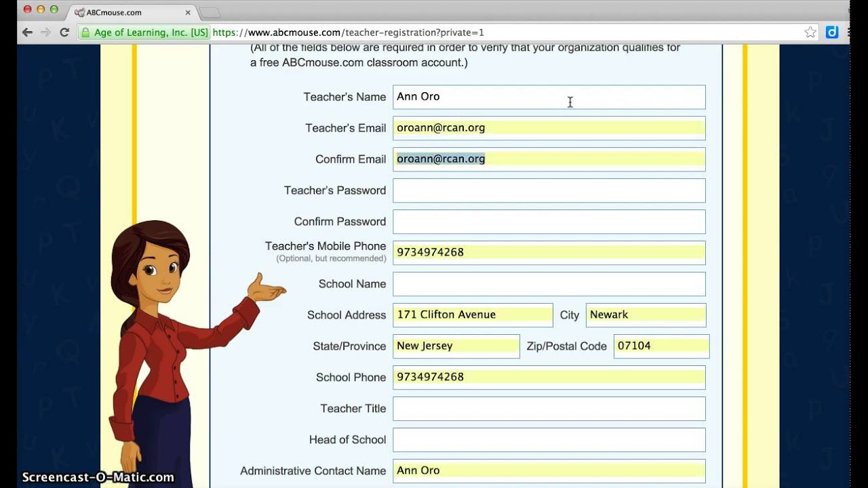868x488 pixels.
Task: Click the State/Province field
Action: [456, 346]
